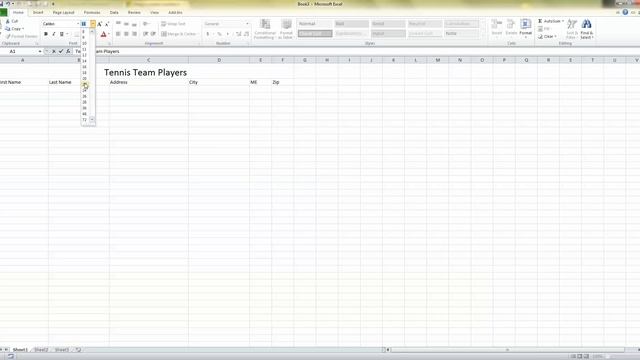Center text horizontally in cells
The height and width of the screenshot is (360, 640).
[x=126, y=34]
